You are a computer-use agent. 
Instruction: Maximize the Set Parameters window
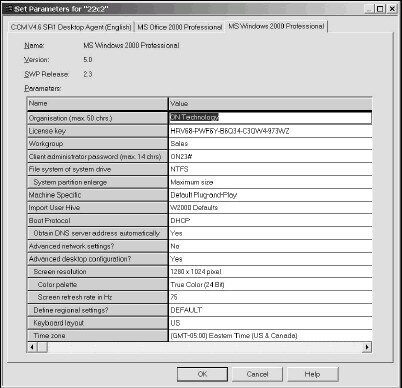coord(380,9)
